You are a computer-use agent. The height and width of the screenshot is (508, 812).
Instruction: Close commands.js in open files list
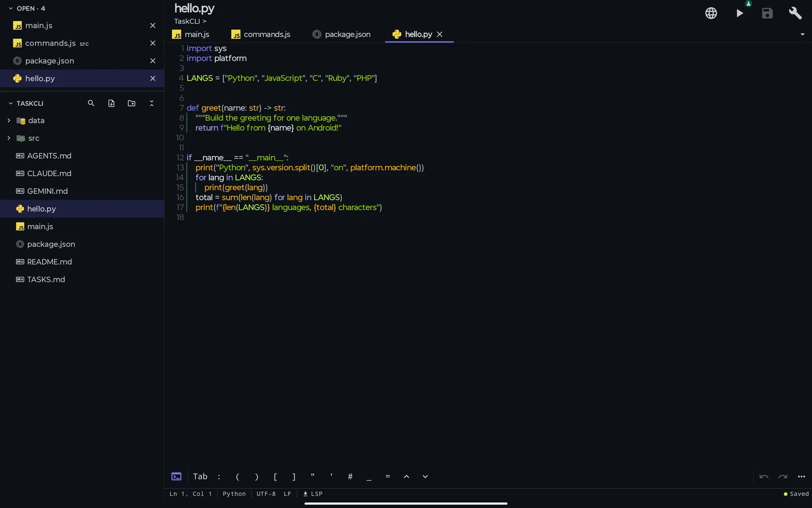153,43
